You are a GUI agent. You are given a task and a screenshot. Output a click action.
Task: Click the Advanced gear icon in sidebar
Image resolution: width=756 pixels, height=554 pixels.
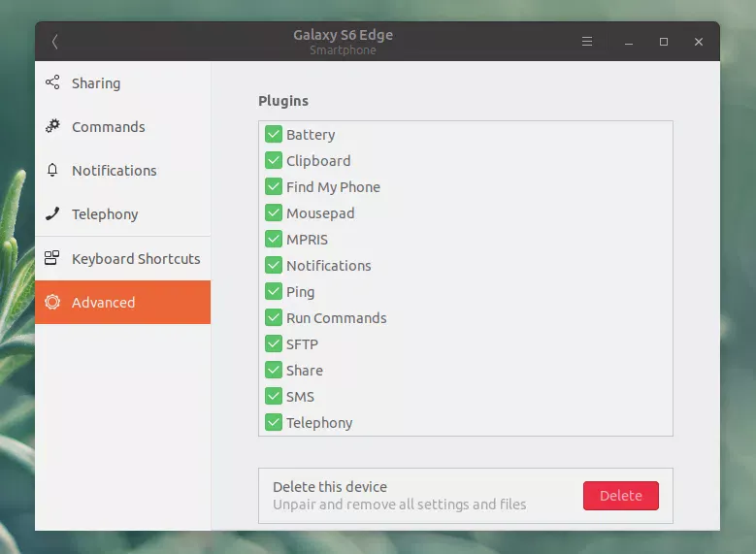(52, 302)
